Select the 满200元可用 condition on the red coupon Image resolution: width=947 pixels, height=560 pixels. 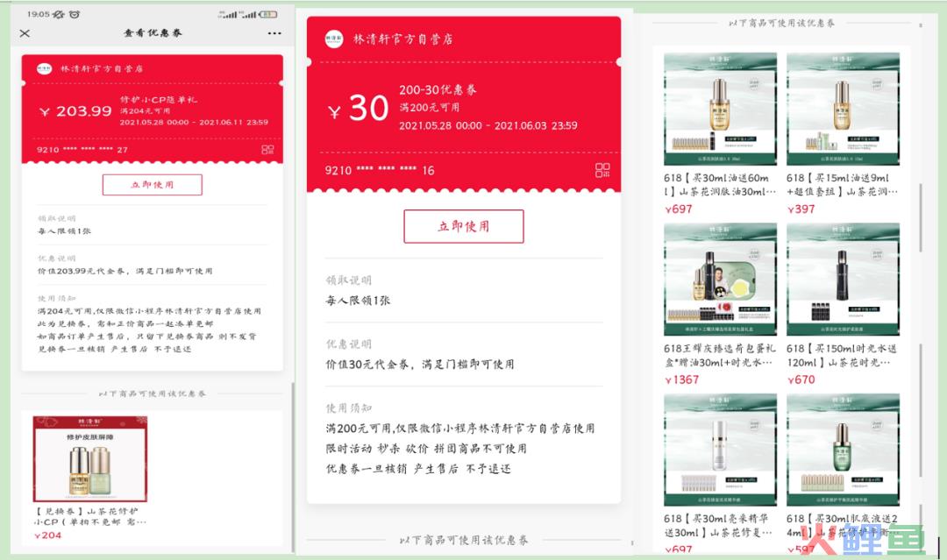pyautogui.click(x=430, y=108)
